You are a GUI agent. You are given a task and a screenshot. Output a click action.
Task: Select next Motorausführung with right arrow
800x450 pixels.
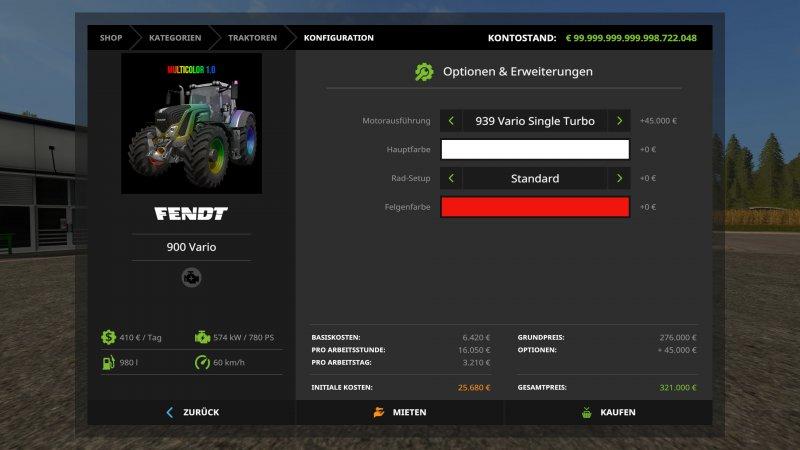[x=619, y=121]
